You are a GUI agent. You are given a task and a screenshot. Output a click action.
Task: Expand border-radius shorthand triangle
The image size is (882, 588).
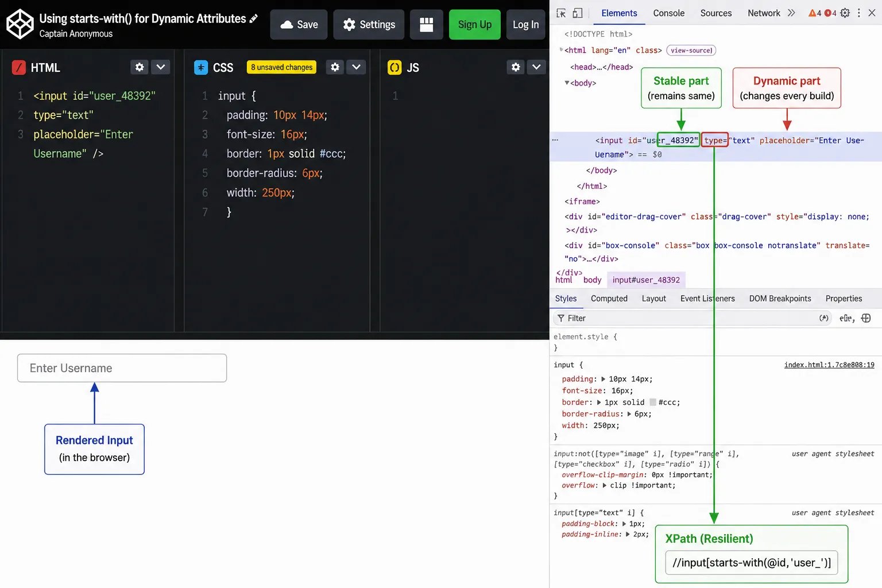coord(629,414)
